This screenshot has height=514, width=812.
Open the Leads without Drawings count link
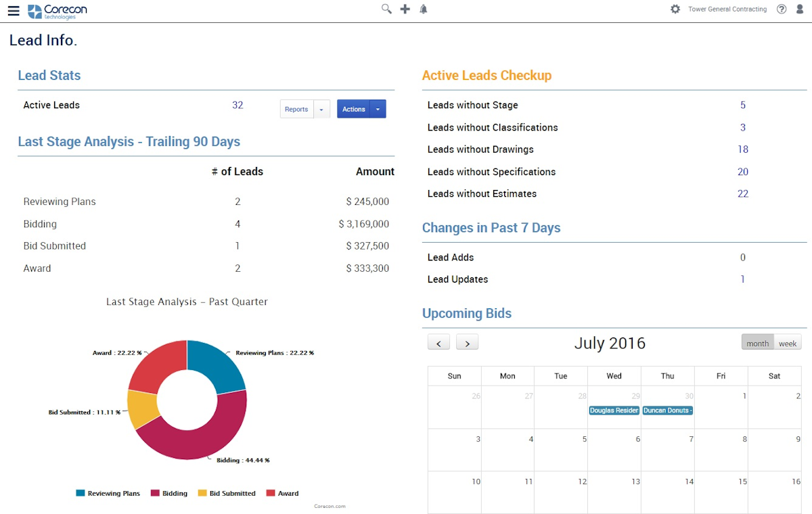point(743,149)
